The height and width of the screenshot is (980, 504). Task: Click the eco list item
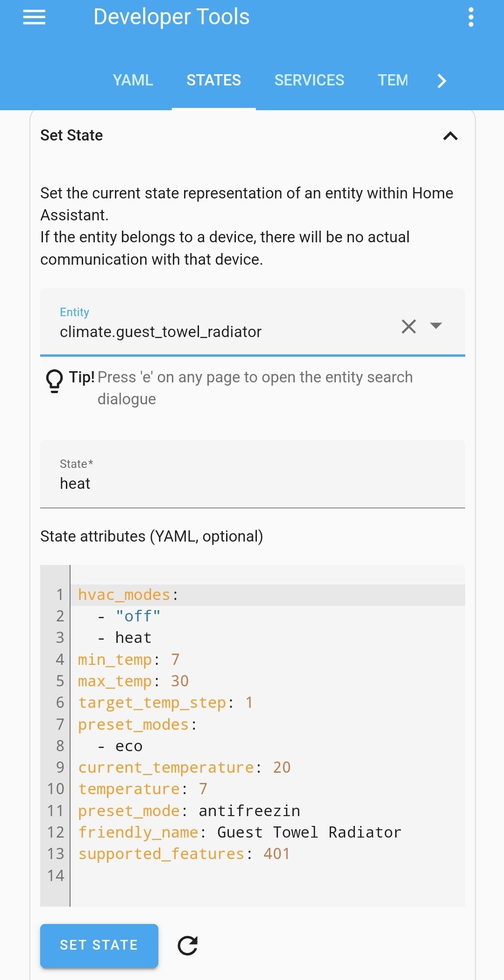click(128, 746)
